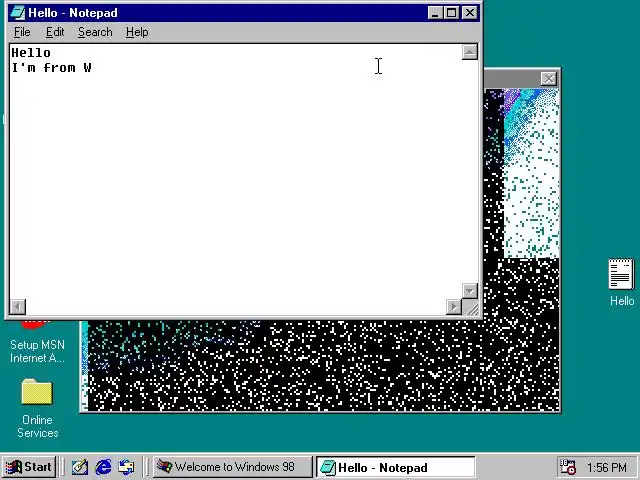Screen dimensions: 640x480
Task: Click the 1:56 PM system clock
Action: tap(607, 467)
